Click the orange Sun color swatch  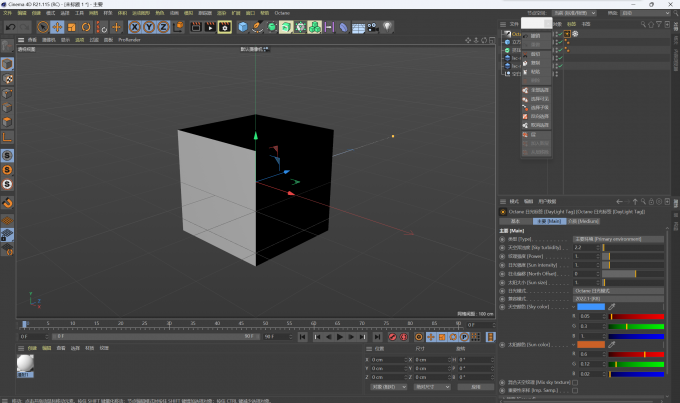pyautogui.click(x=591, y=344)
